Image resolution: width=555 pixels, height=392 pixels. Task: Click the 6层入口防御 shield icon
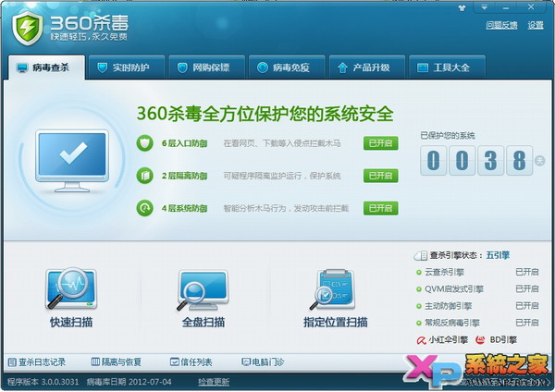pyautogui.click(x=144, y=143)
